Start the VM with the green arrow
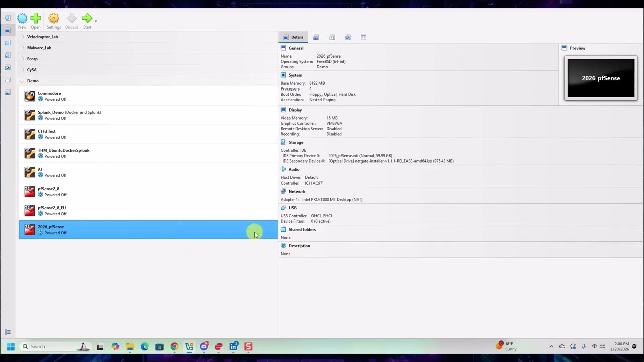 coord(87,21)
